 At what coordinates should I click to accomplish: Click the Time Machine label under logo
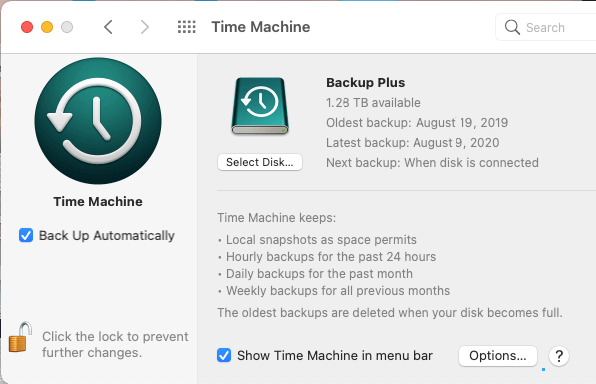[98, 202]
